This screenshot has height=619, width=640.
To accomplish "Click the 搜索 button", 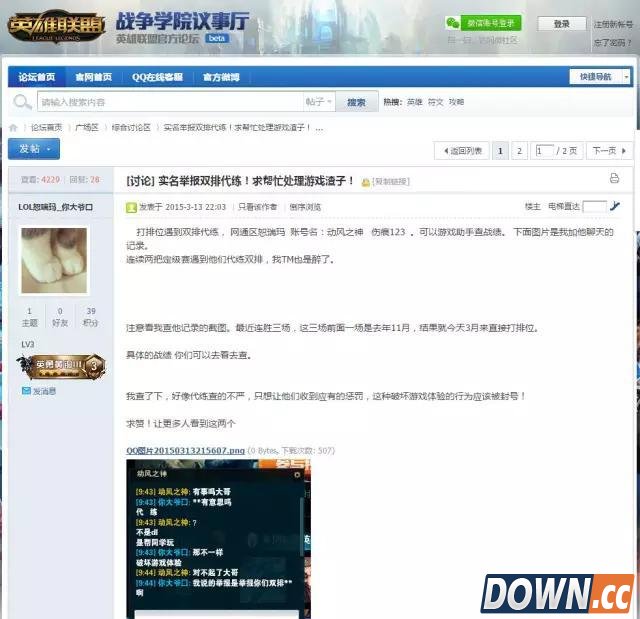I will [x=356, y=102].
